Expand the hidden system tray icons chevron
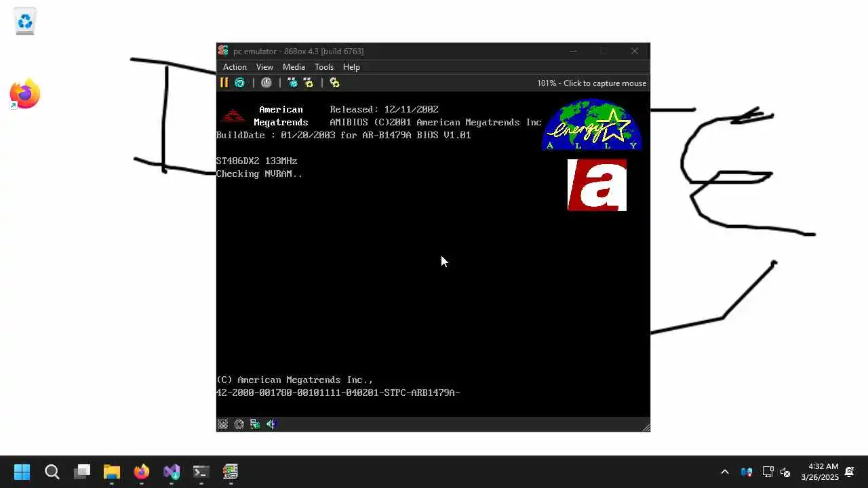Screen dimensions: 868x488 [724, 472]
